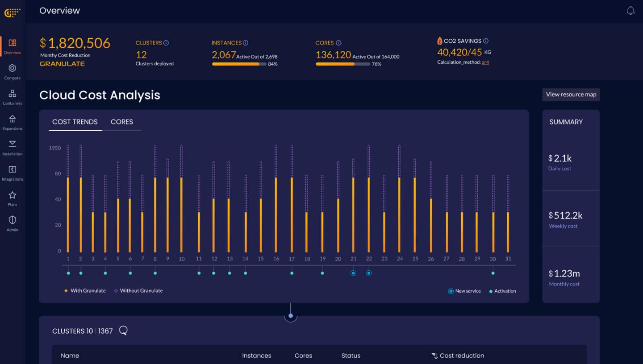Switch to the COST TRENDS tab
Screen dimensions: 643x364
(x=75, y=122)
